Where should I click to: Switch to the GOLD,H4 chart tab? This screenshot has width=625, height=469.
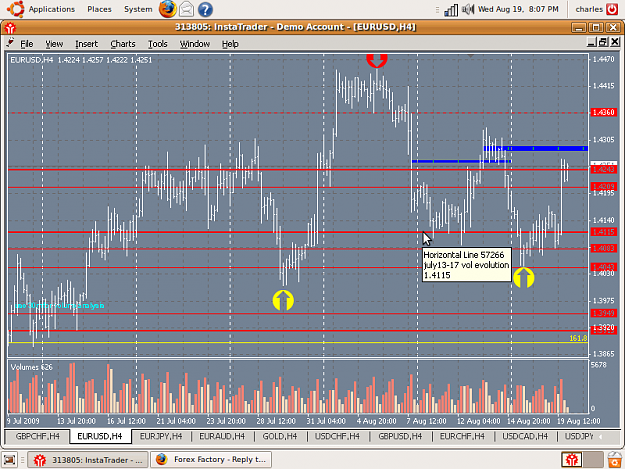pos(280,436)
